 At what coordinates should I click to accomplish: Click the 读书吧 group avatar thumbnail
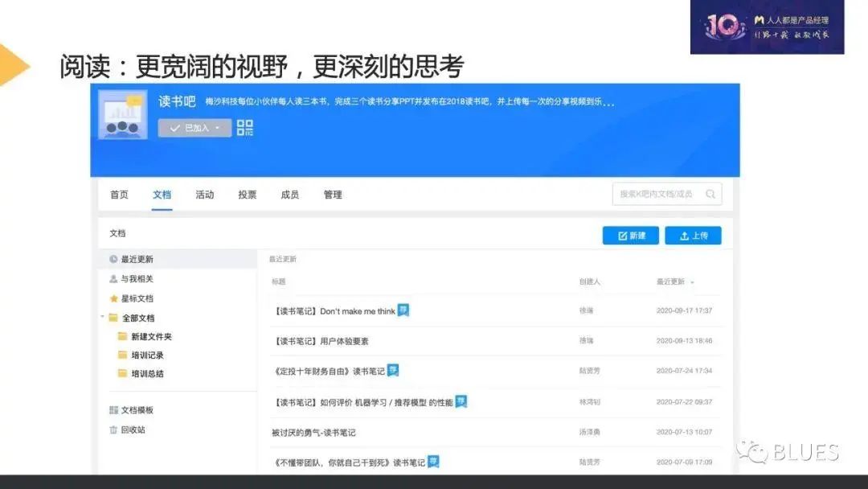(123, 115)
